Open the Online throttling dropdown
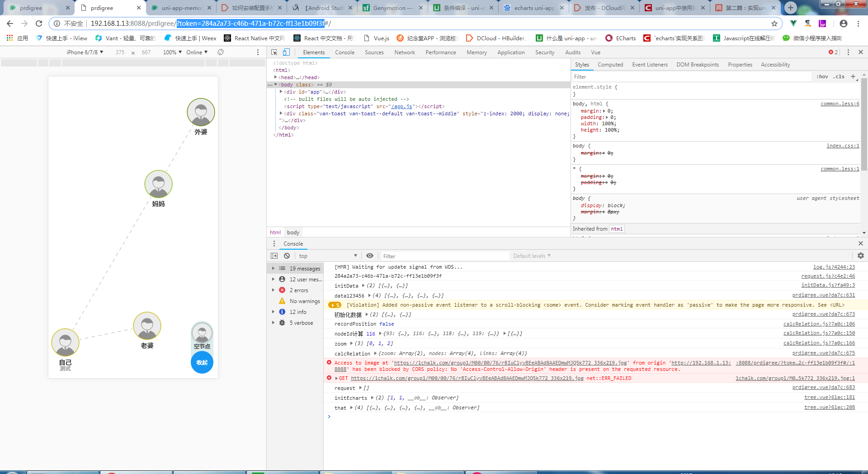This screenshot has width=868, height=474. click(197, 52)
